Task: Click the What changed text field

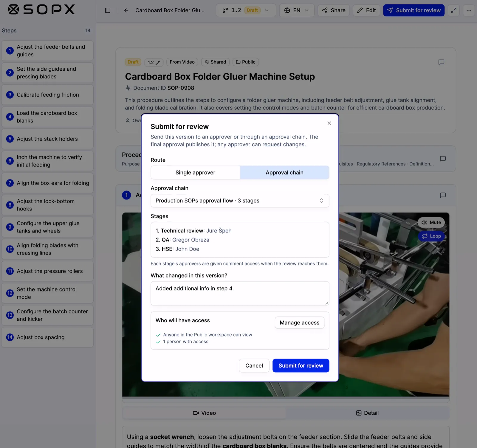Action: coord(240,293)
